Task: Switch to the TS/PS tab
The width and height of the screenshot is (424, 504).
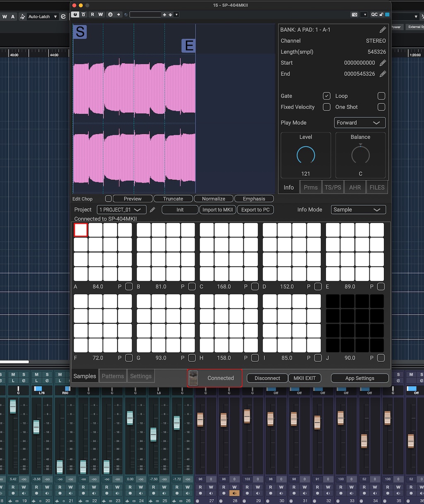Action: pos(333,187)
